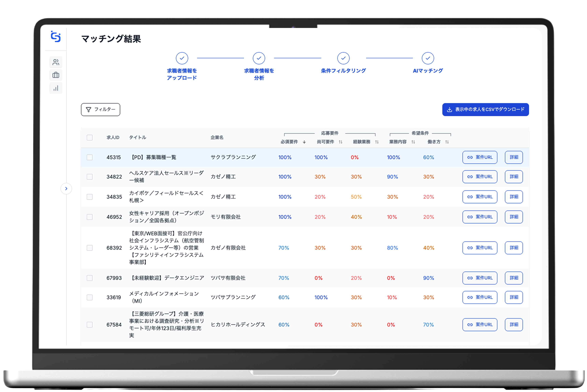The image size is (587, 392).
Task: Expand the sidebar with the chevron arrow
Action: (66, 189)
